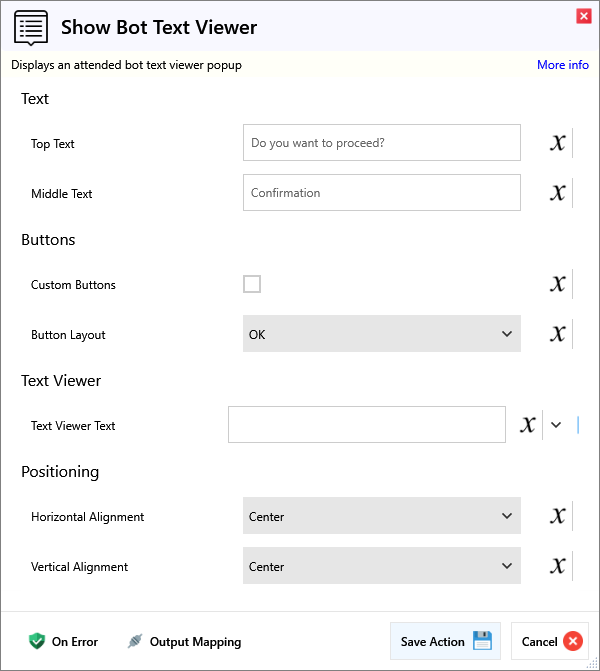Expand the Horizontal Alignment dropdown
The height and width of the screenshot is (671, 600).
(382, 516)
